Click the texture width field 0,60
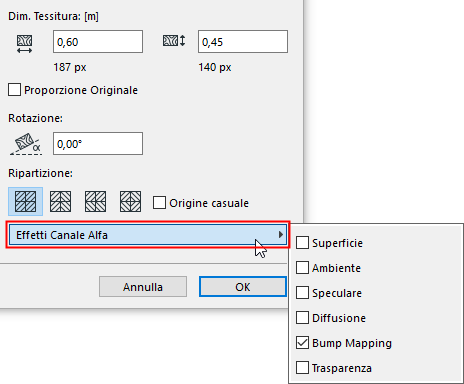464x384 pixels. tap(98, 42)
